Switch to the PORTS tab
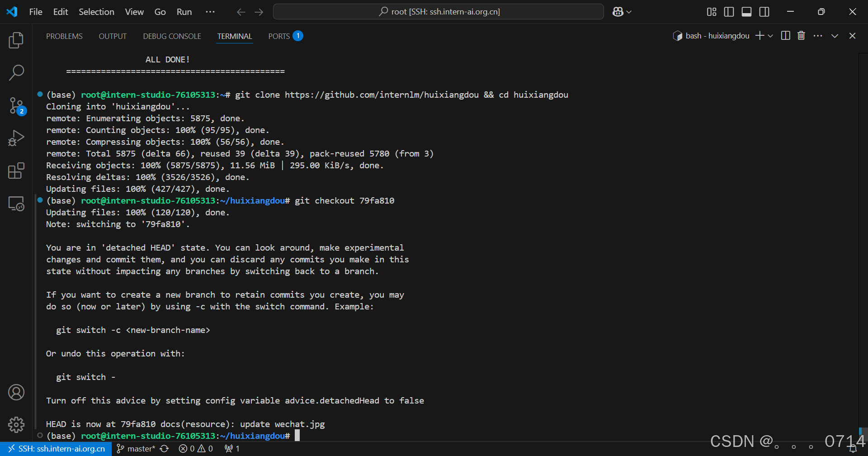 click(285, 36)
